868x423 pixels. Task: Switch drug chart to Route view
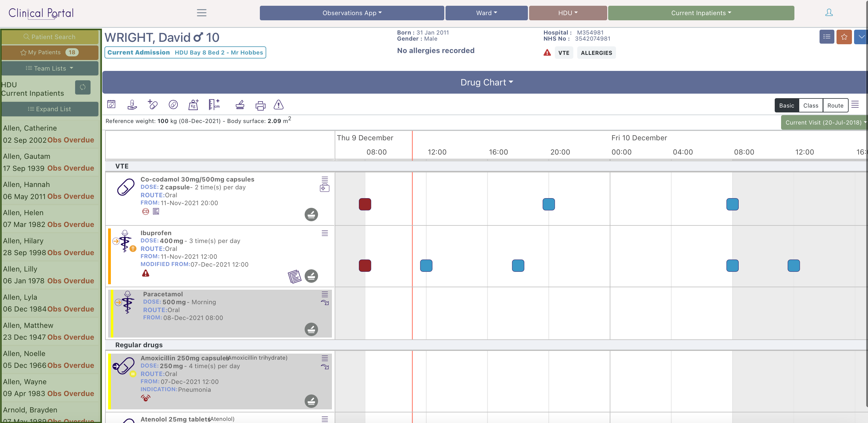835,105
